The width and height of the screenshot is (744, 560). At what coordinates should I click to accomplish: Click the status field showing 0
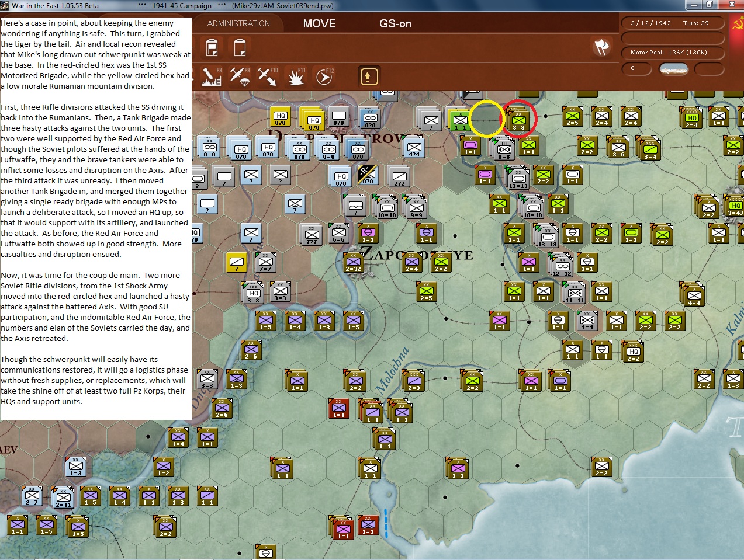(636, 68)
